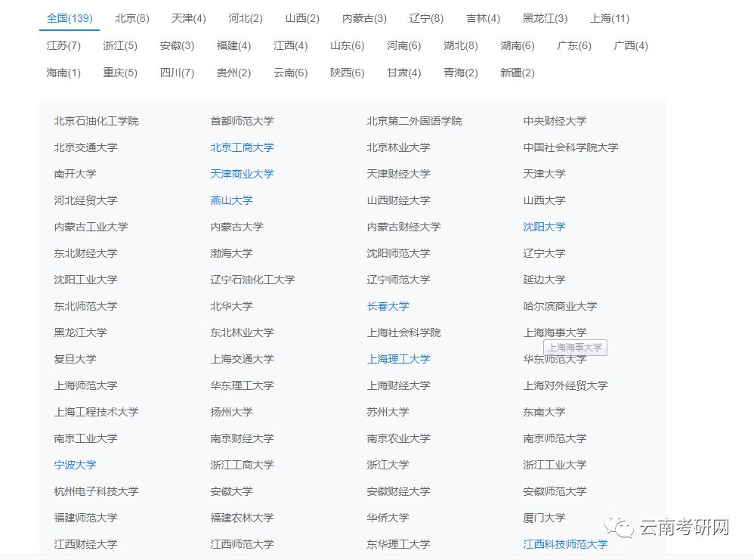Select 中央财经大学
754x560 pixels.
click(555, 121)
